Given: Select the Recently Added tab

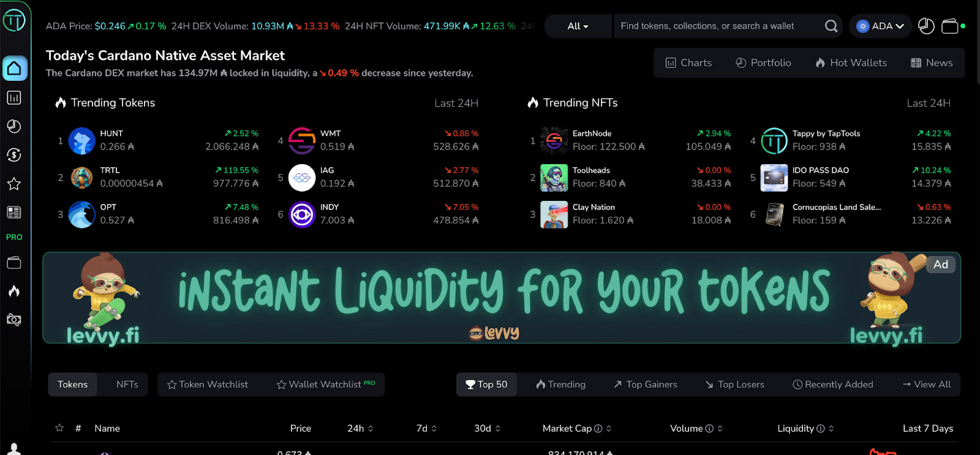Looking at the screenshot, I should [x=833, y=385].
